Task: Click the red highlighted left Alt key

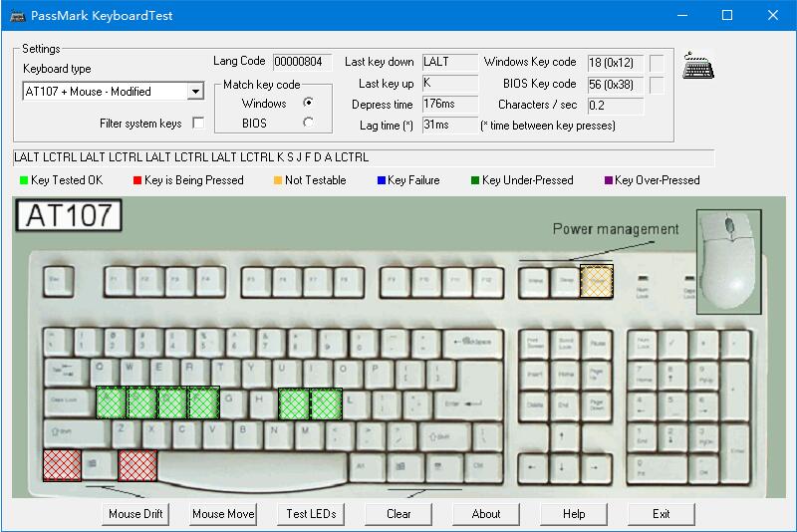Action: click(137, 466)
